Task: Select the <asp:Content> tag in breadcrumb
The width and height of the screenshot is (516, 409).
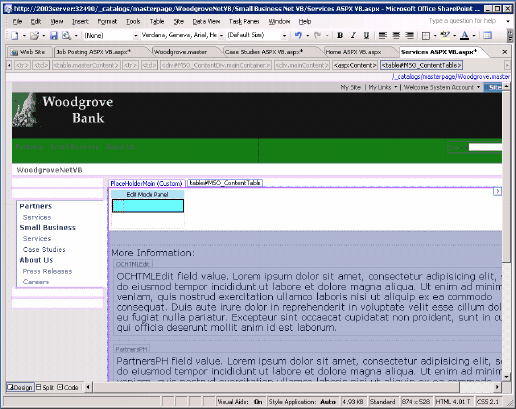Action: [x=355, y=65]
